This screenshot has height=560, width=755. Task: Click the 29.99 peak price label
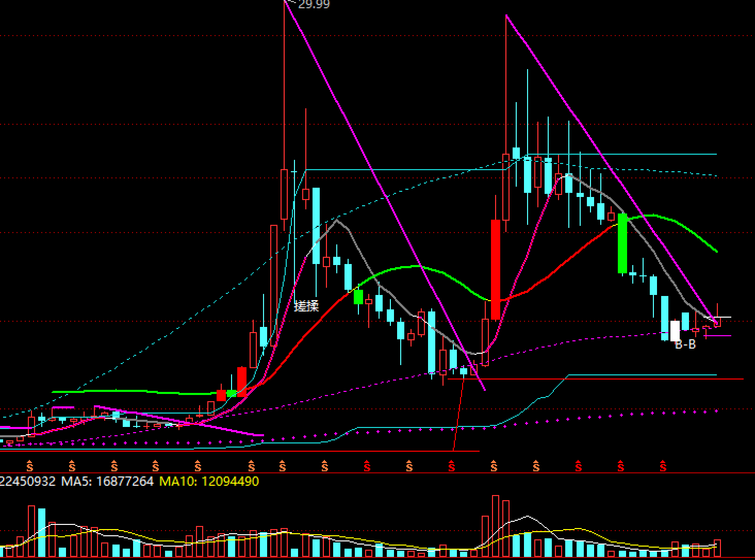(x=314, y=5)
